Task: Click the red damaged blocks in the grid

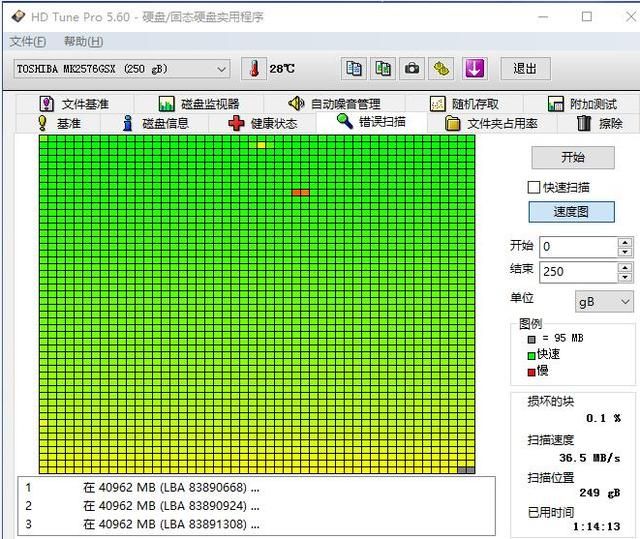Action: (301, 193)
